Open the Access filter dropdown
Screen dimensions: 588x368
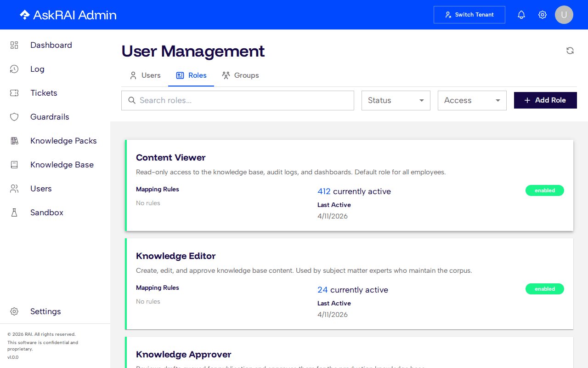pos(472,100)
